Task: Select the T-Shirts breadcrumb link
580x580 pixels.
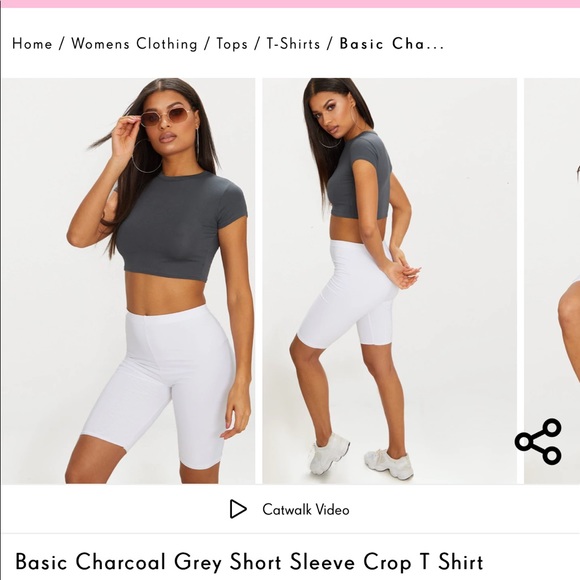Action: [x=293, y=44]
